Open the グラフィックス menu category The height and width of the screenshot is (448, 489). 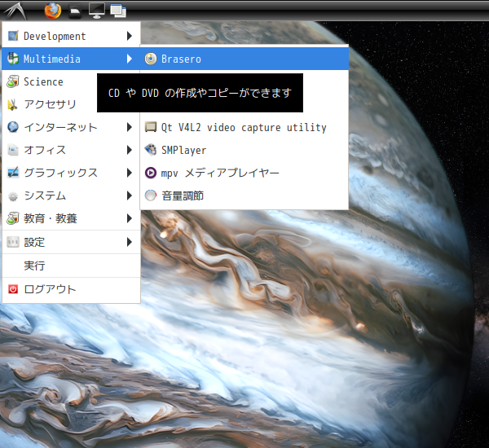point(71,173)
